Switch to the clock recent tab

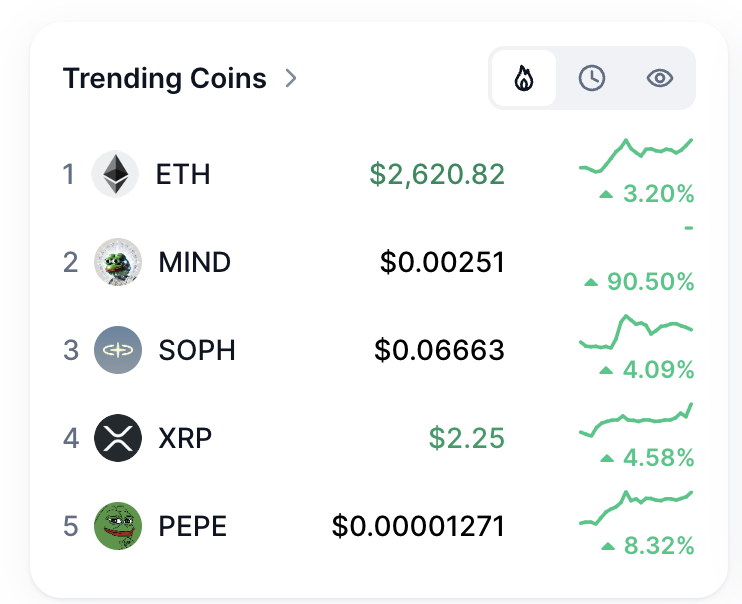coord(592,78)
